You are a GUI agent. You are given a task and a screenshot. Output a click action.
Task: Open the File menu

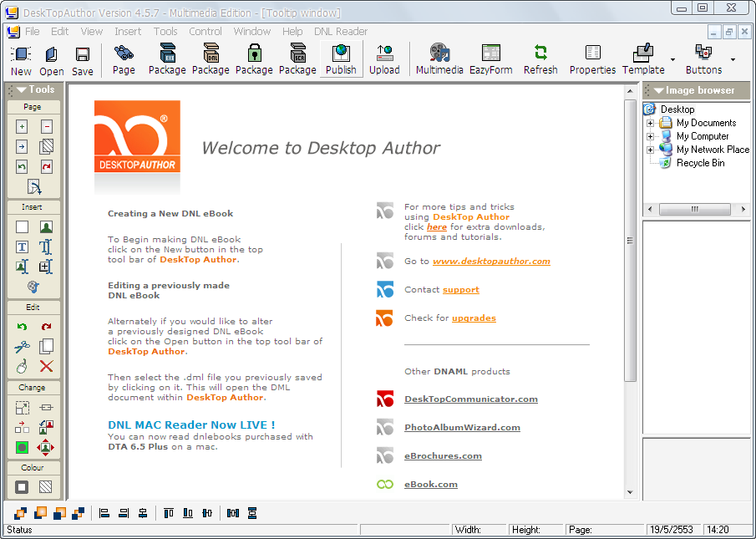(33, 32)
